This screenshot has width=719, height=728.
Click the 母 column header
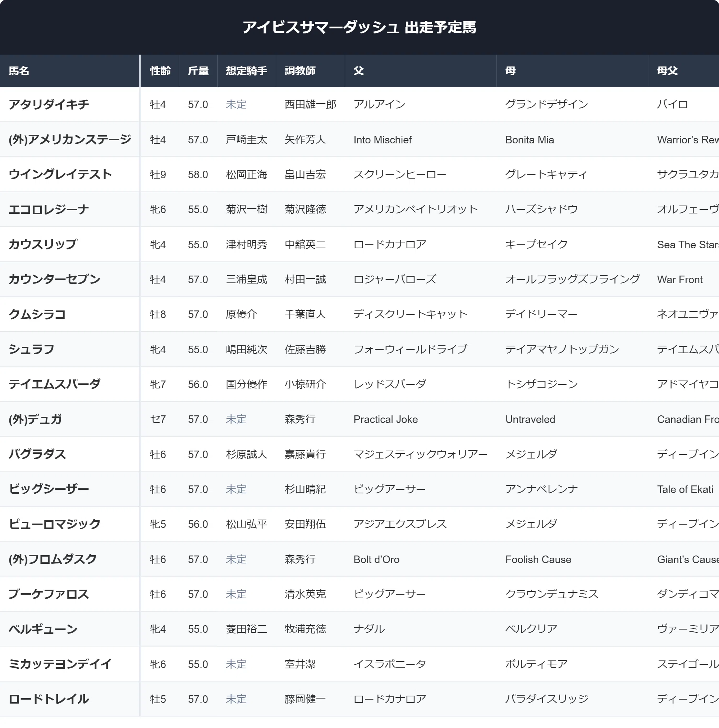click(x=573, y=71)
